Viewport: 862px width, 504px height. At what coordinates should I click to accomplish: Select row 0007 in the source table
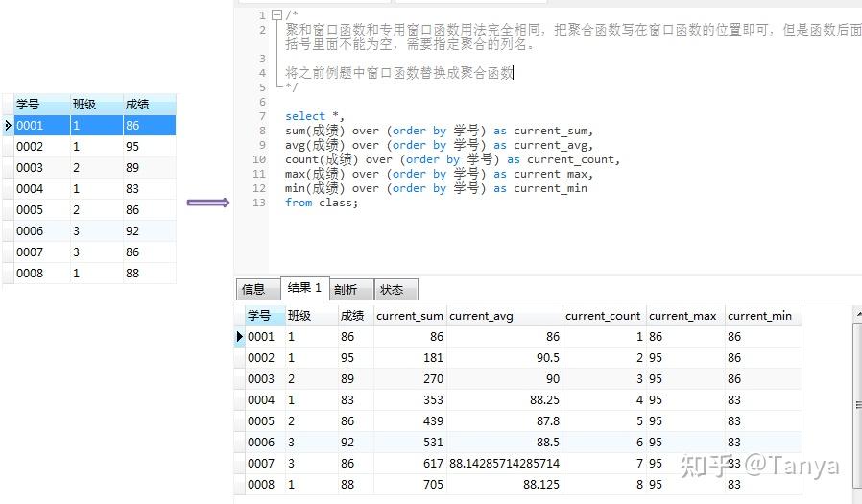pos(89,252)
